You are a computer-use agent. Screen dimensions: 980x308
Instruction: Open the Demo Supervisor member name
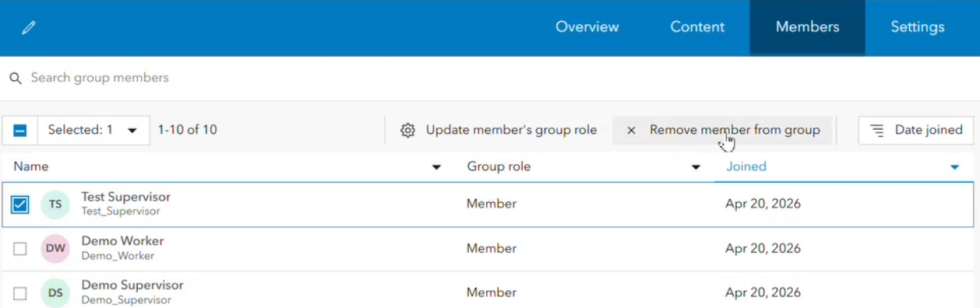(132, 285)
